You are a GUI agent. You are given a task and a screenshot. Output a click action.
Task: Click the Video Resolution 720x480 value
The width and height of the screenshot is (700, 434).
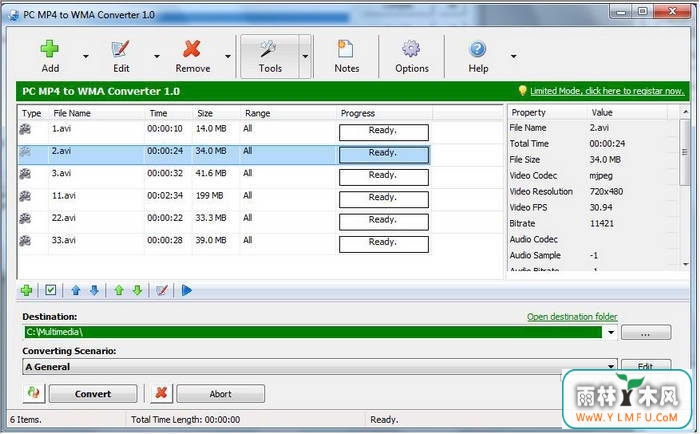[x=606, y=192]
